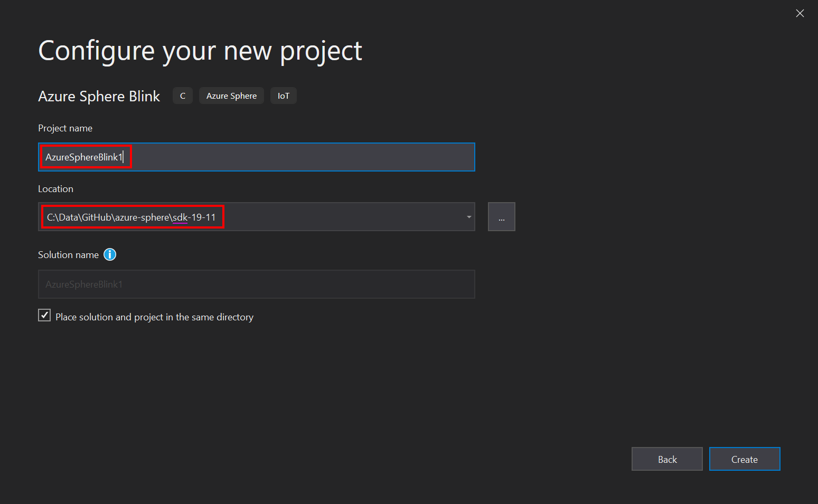
Task: Click the Location path field
Action: 257,217
